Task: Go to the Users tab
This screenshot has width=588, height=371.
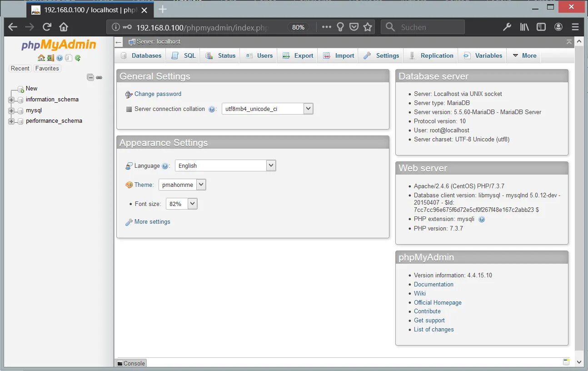Action: (x=259, y=55)
